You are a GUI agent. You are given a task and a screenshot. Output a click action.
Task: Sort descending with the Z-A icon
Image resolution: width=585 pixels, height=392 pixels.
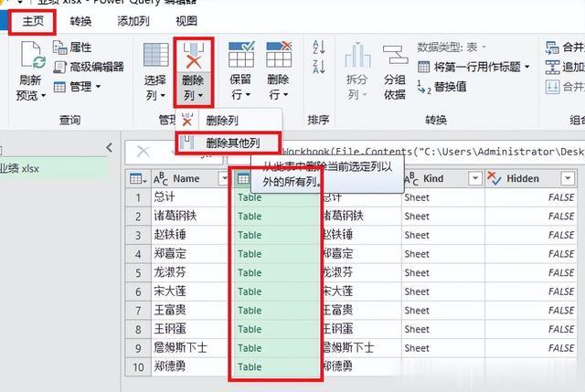(319, 67)
